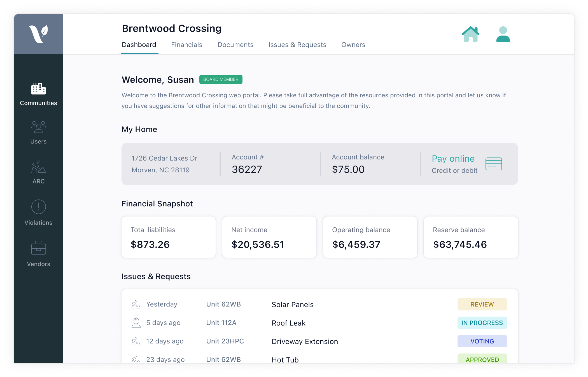Screen dimensions: 588x377
Task: Open the Documents tab
Action: tap(235, 45)
